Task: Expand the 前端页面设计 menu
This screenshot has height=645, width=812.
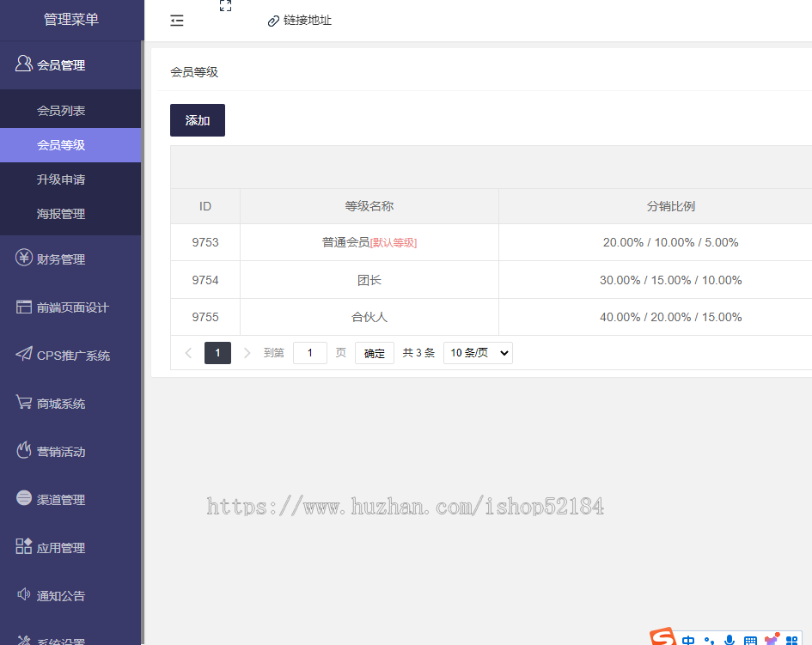Action: (70, 307)
